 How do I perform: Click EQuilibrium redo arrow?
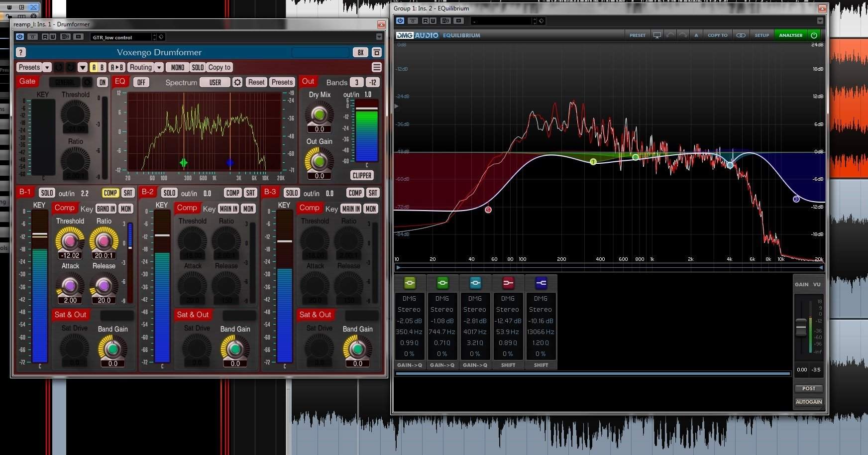click(683, 35)
